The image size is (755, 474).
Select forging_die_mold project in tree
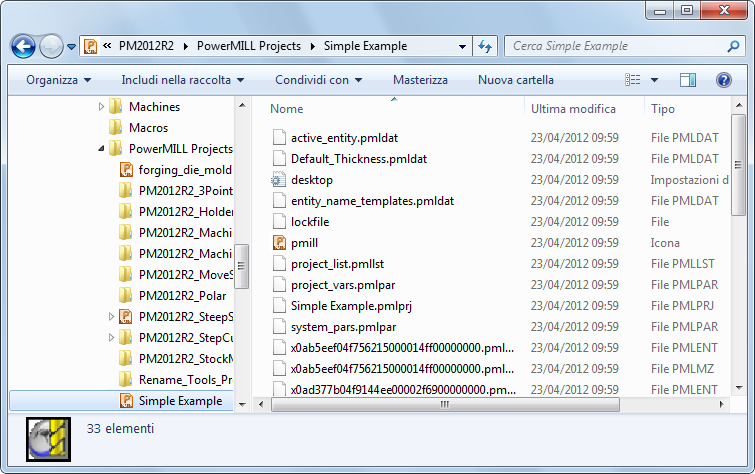click(x=185, y=170)
